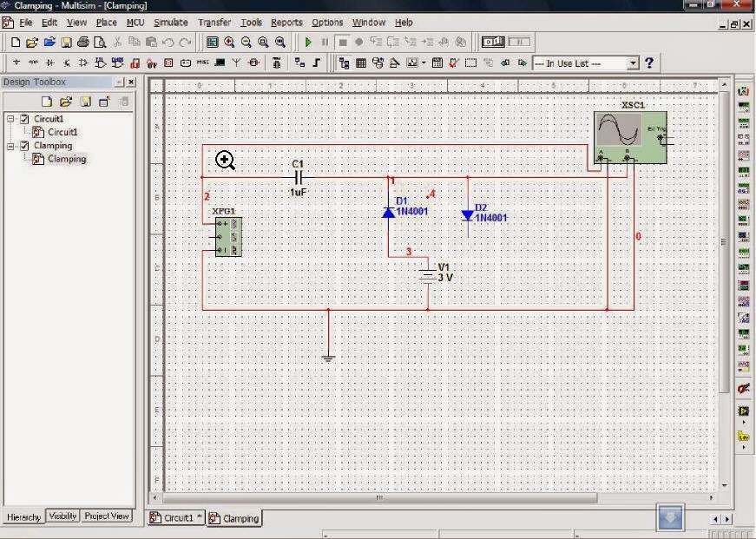Place a MISC component

203,63
